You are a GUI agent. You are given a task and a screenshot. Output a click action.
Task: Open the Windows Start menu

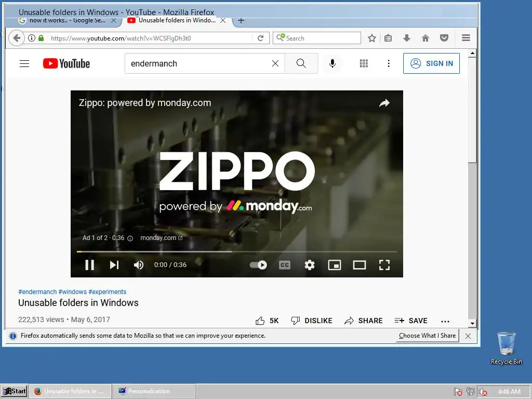point(14,391)
